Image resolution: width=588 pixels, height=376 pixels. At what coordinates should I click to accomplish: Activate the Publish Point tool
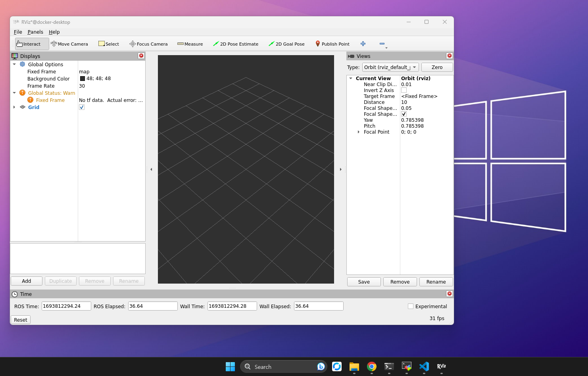[332, 44]
